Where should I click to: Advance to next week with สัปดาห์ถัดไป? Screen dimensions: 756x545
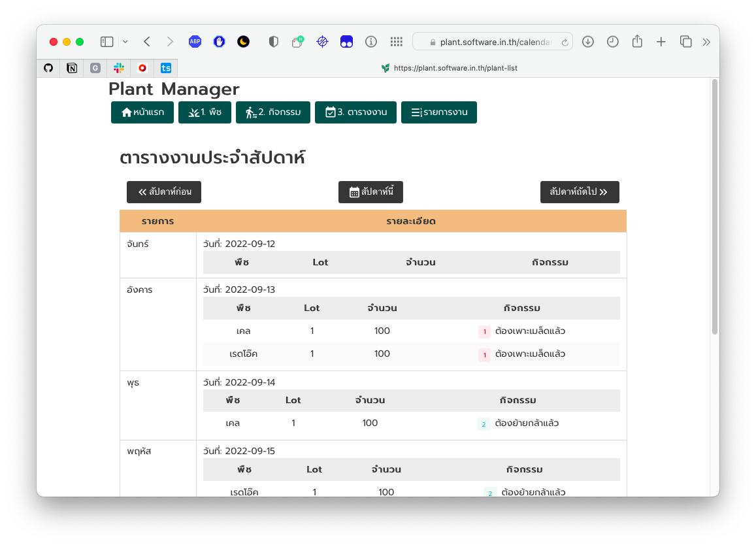579,192
